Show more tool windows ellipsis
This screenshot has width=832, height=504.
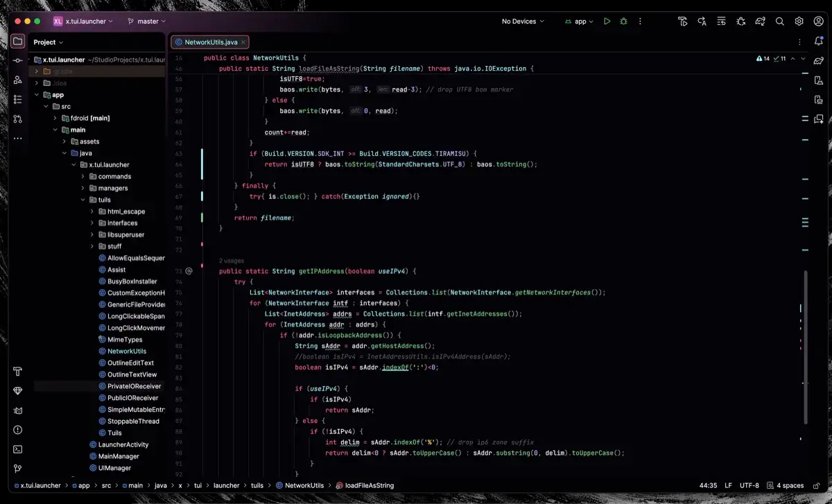pos(18,139)
